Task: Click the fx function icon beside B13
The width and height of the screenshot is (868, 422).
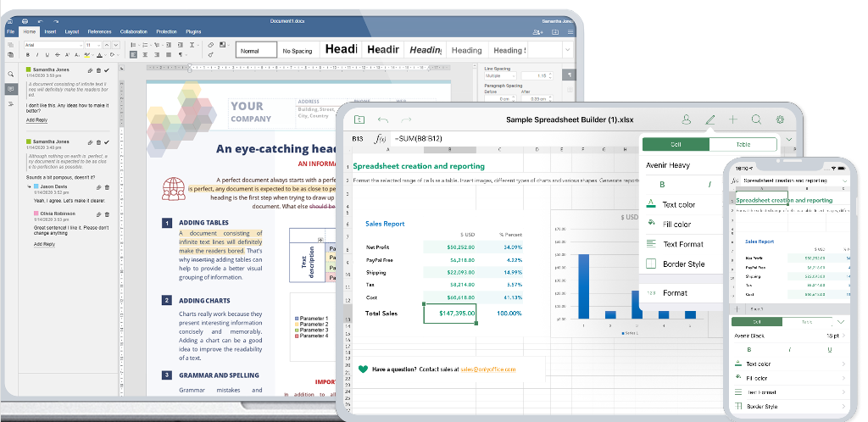Action: click(381, 139)
